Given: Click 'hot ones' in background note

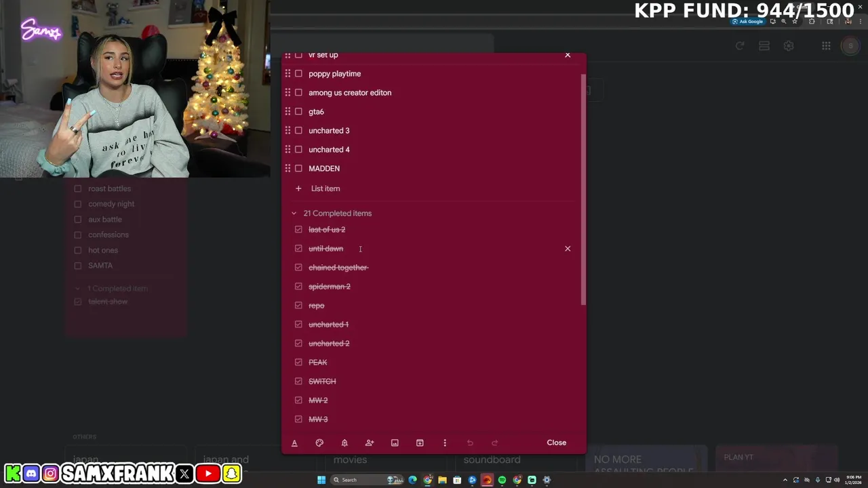Looking at the screenshot, I should pos(103,250).
